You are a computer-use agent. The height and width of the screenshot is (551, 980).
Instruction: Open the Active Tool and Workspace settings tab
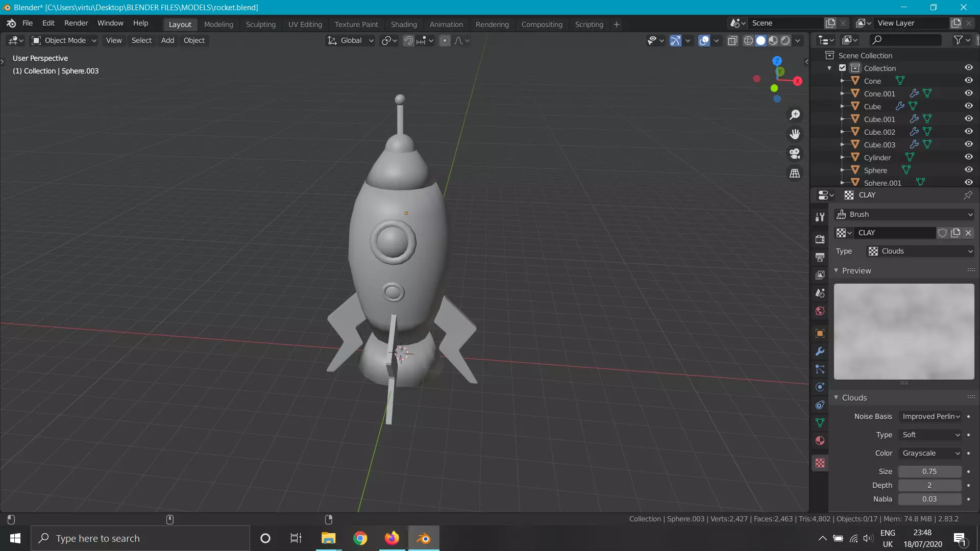click(820, 217)
